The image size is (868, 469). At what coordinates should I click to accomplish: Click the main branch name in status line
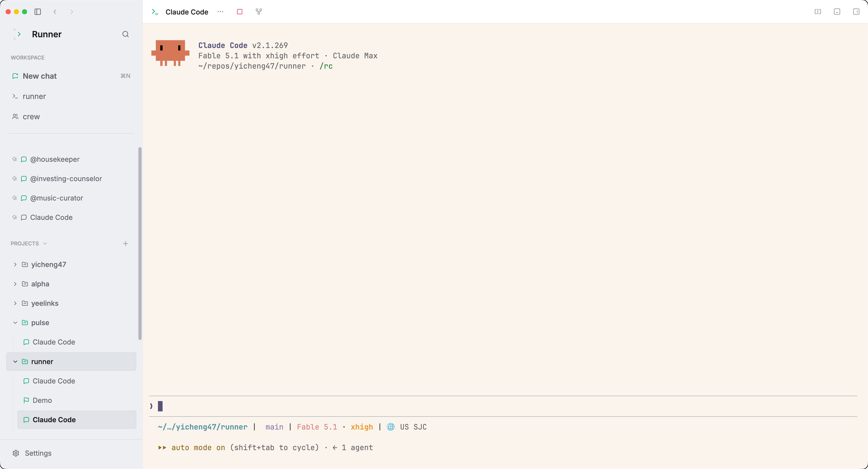point(274,427)
